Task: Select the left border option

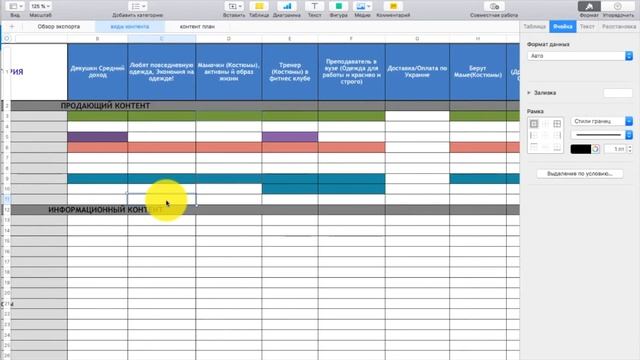Action: (x=534, y=135)
